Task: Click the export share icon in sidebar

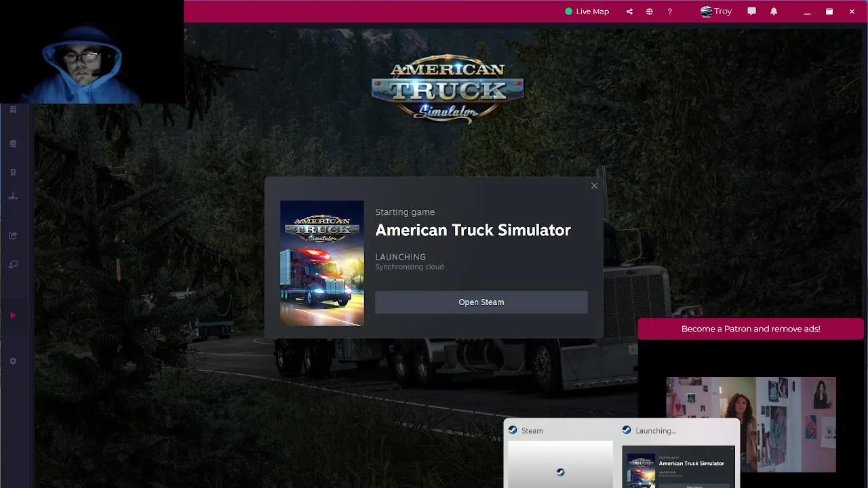Action: tap(13, 236)
